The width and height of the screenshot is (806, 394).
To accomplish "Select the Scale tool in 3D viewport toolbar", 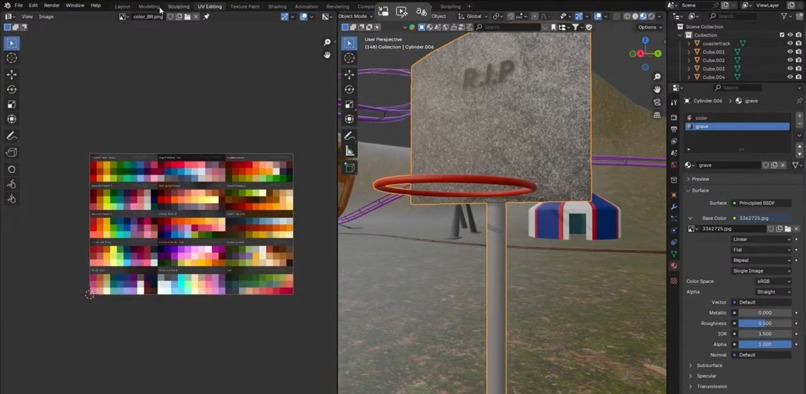I will click(350, 104).
